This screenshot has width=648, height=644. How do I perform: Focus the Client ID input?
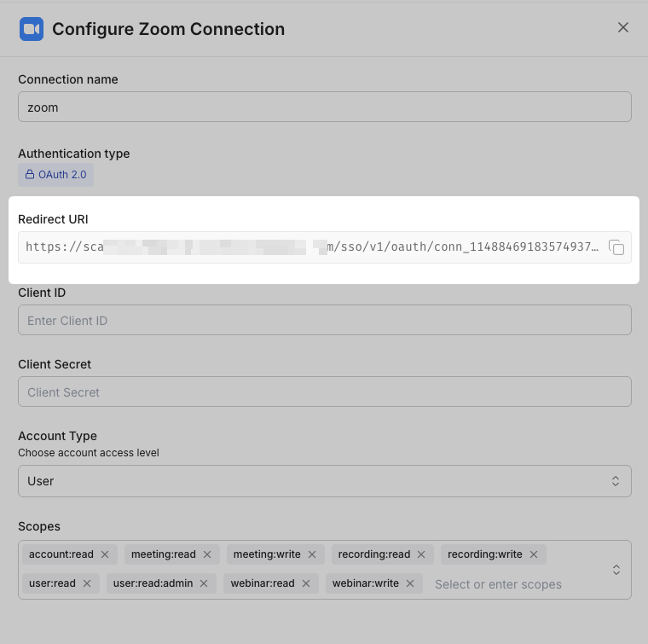click(x=324, y=321)
